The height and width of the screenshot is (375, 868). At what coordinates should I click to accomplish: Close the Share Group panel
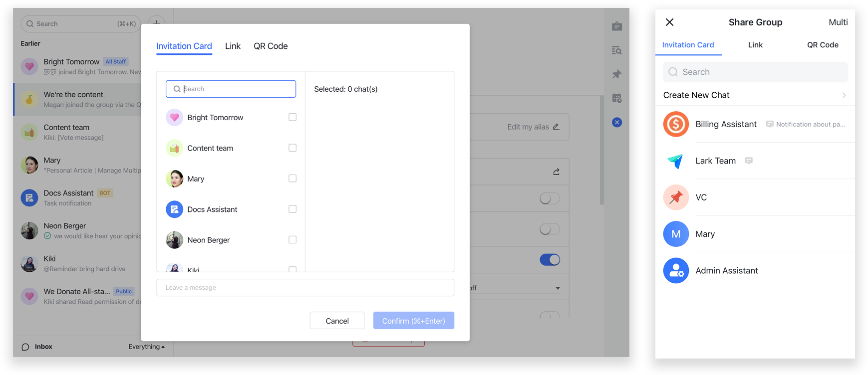click(670, 22)
